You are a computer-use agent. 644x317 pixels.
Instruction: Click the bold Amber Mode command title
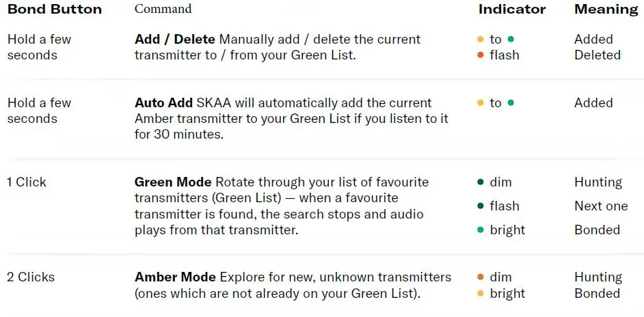(x=175, y=277)
